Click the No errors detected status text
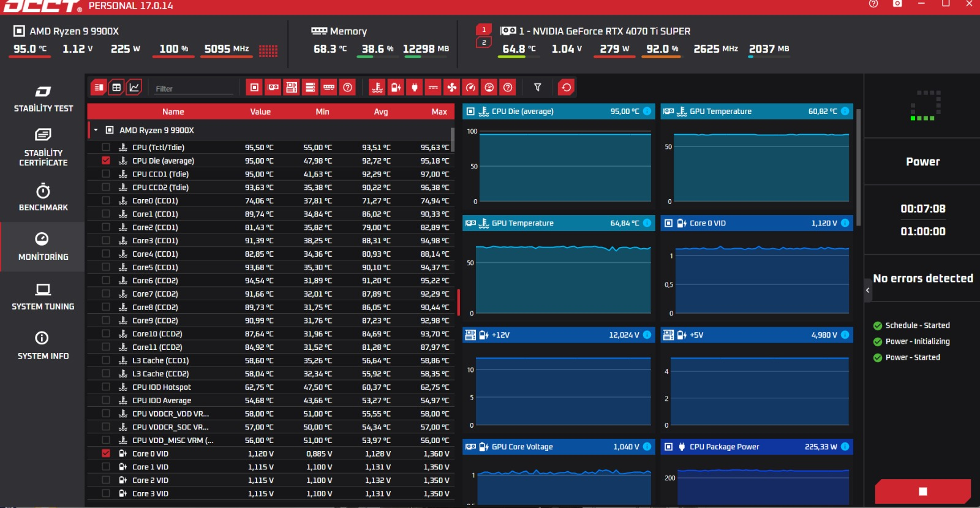980x508 pixels. point(923,278)
